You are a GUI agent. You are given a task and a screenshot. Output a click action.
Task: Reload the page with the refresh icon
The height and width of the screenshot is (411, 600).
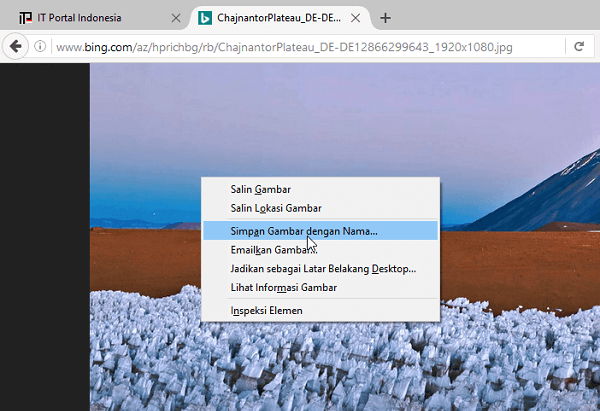click(x=579, y=47)
